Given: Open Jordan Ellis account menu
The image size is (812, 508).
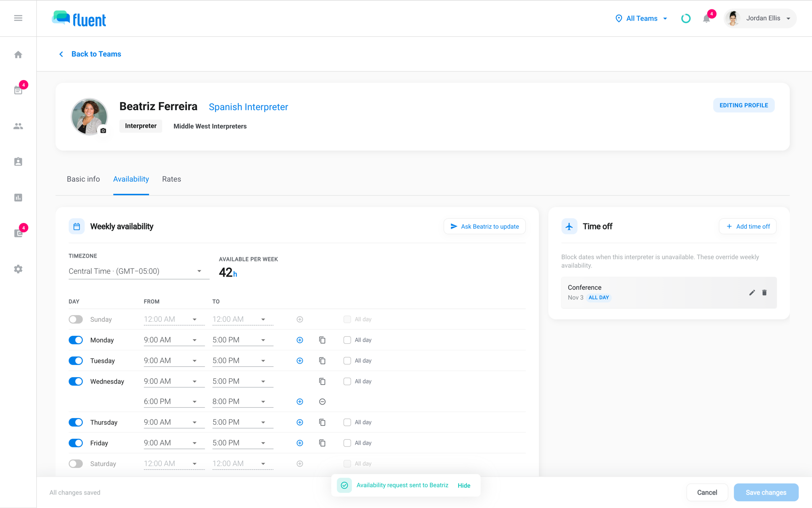Looking at the screenshot, I should (760, 18).
